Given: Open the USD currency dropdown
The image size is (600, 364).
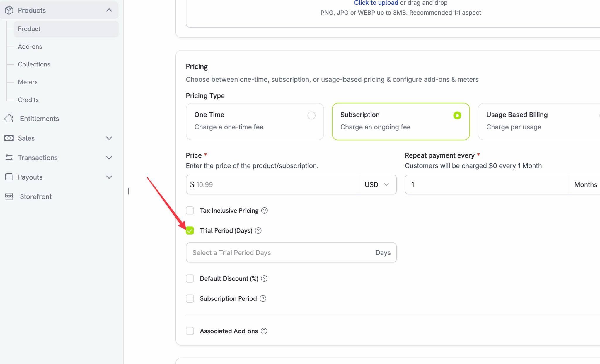Looking at the screenshot, I should coord(377,184).
